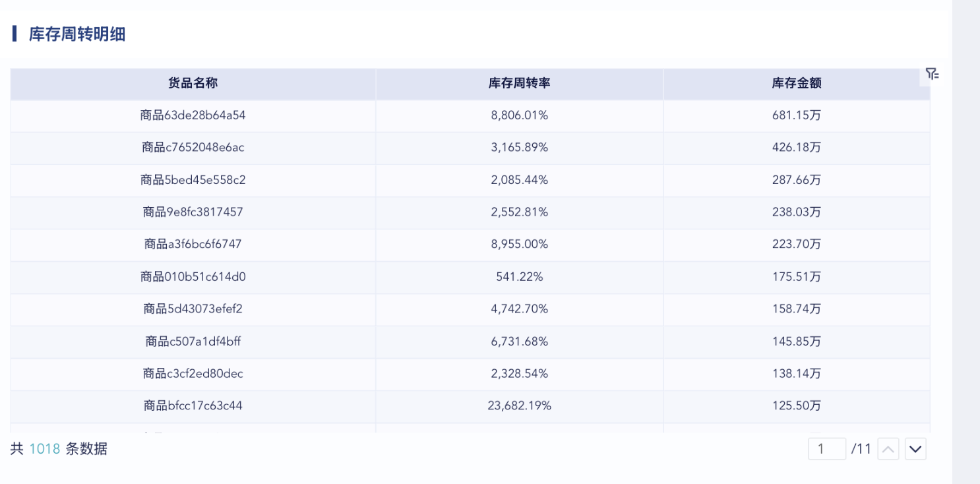This screenshot has height=484, width=980.
Task: Open the table filter icon
Action: coord(931,74)
